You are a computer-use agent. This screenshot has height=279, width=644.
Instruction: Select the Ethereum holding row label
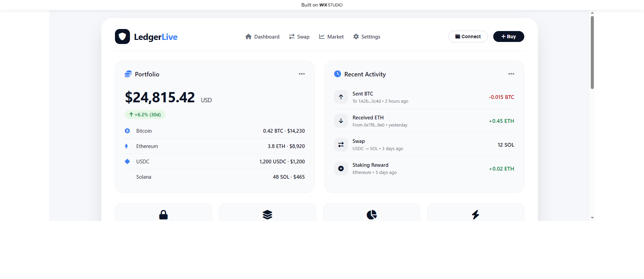point(147,146)
